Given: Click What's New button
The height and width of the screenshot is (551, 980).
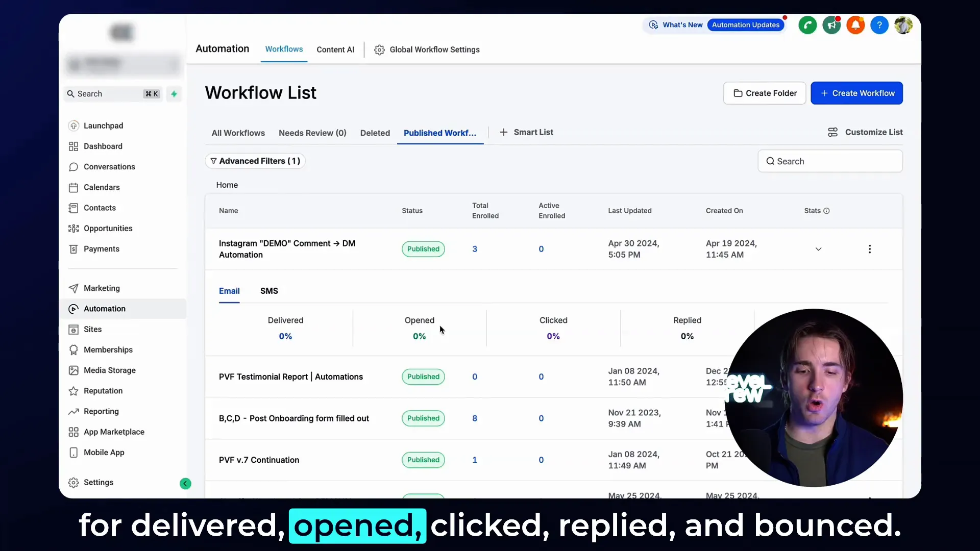Looking at the screenshot, I should [676, 25].
